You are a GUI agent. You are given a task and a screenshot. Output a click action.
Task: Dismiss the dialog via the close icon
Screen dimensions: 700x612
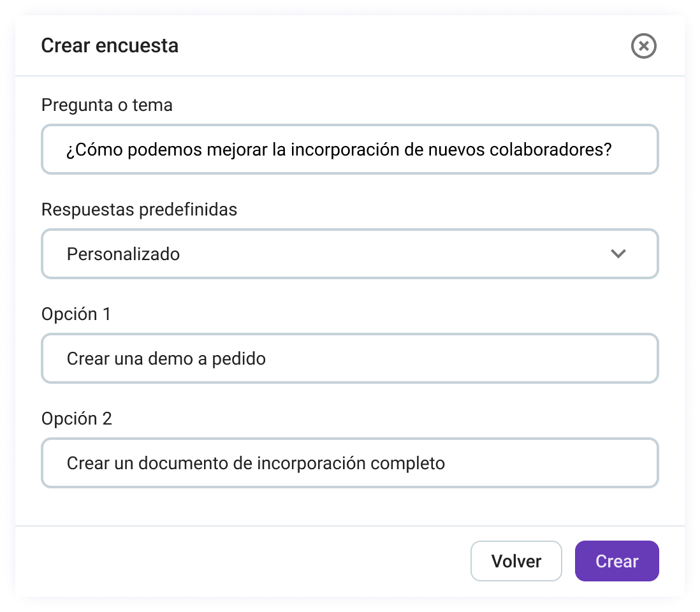click(x=643, y=46)
